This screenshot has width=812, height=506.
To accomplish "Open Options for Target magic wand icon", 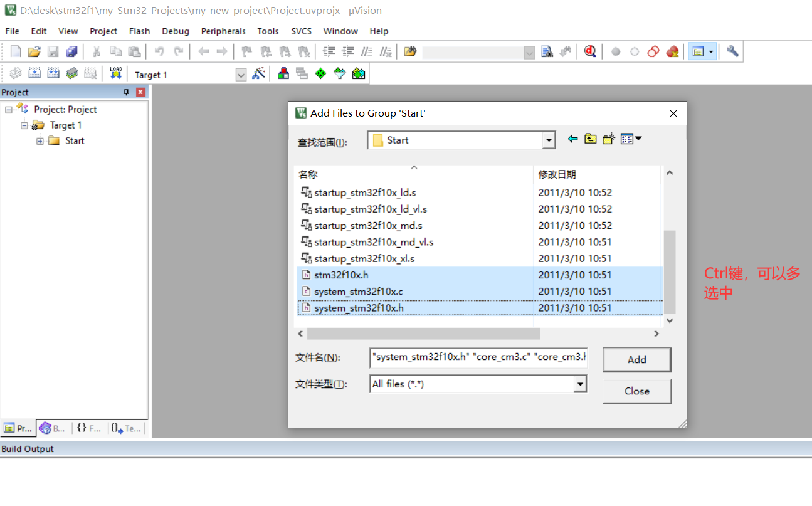I will pos(258,73).
